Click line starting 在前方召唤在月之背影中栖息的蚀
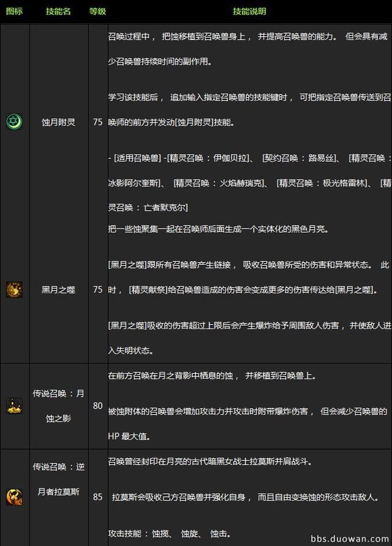Viewport: 392px width, 546px height. tap(213, 376)
